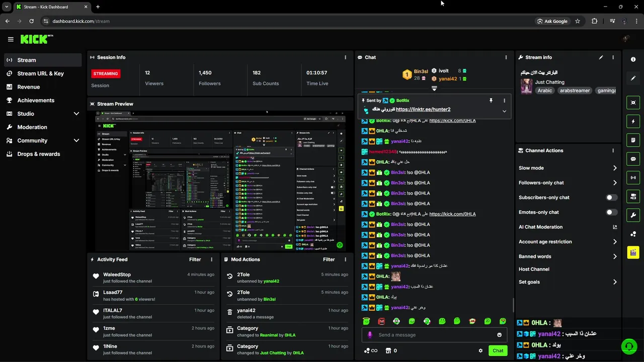Screen dimensions: 644x362
Task: Open Chat panel options menu
Action: click(506, 57)
